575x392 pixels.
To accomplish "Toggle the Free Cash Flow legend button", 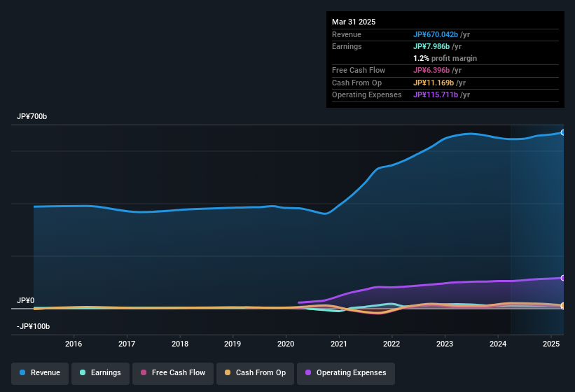I will pos(173,373).
